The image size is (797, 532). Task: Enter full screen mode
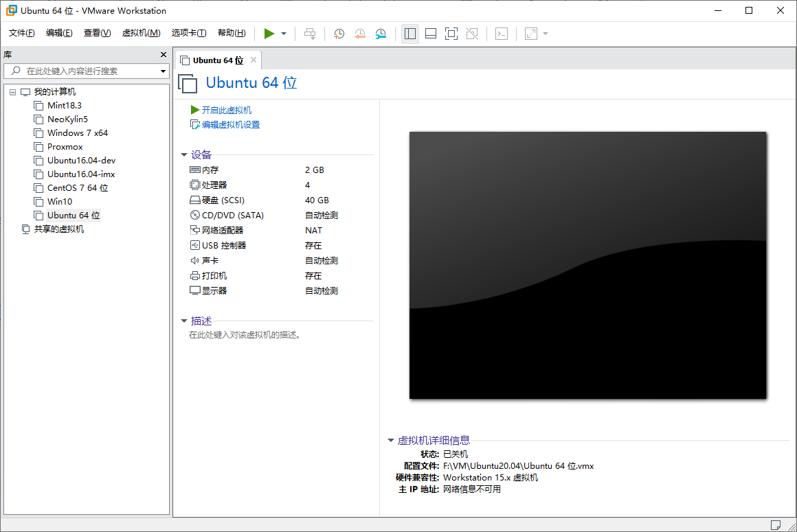(451, 33)
